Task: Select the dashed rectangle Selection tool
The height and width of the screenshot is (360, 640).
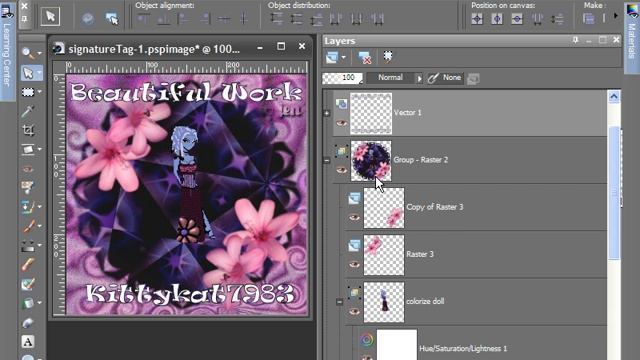Action: coord(28,92)
